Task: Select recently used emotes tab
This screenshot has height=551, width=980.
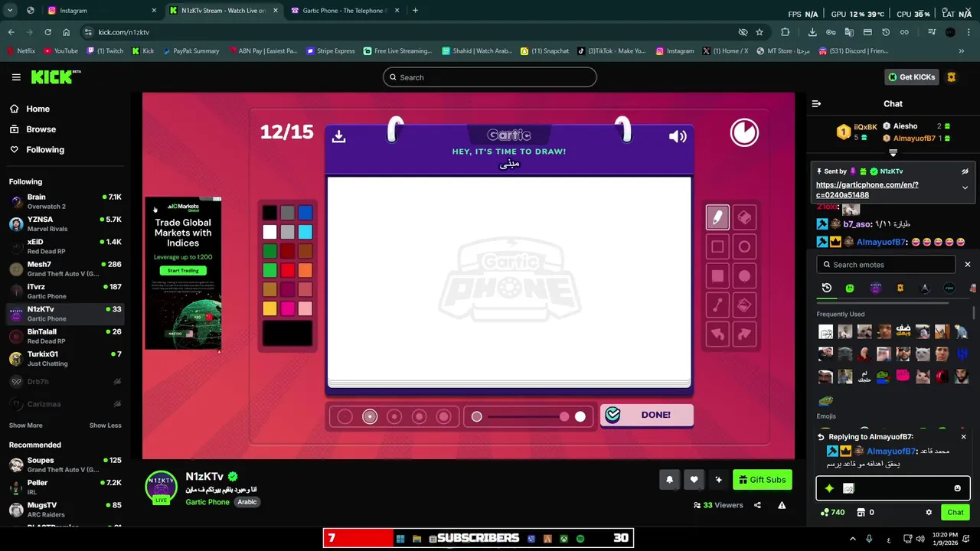Action: point(827,288)
